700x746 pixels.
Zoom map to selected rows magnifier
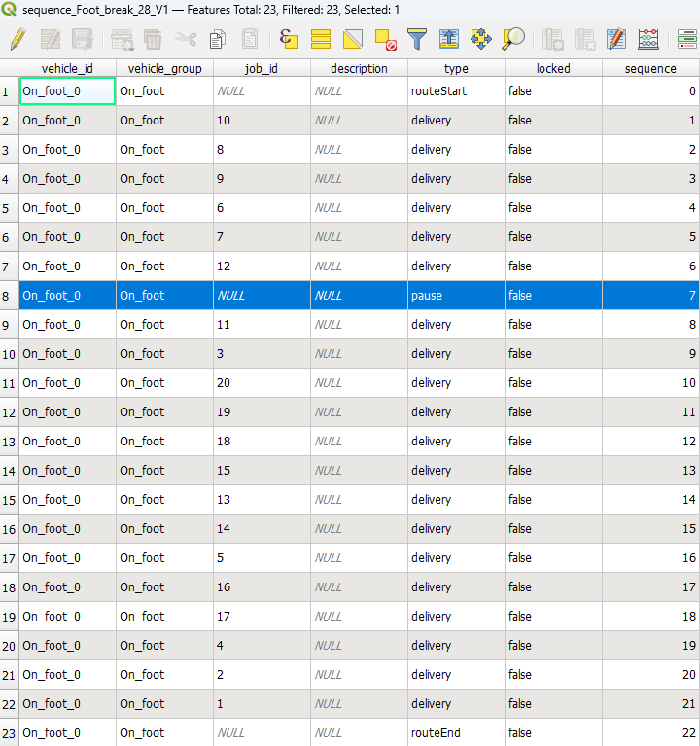coord(513,39)
